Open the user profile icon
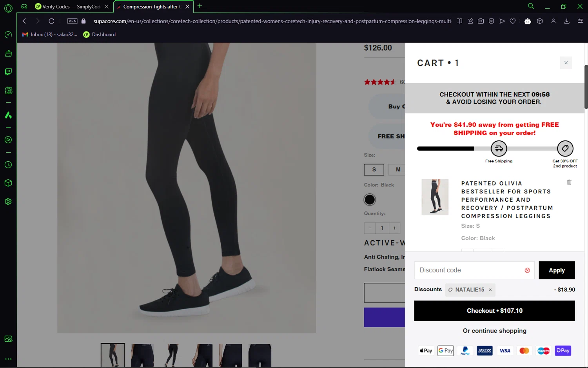 tap(554, 21)
